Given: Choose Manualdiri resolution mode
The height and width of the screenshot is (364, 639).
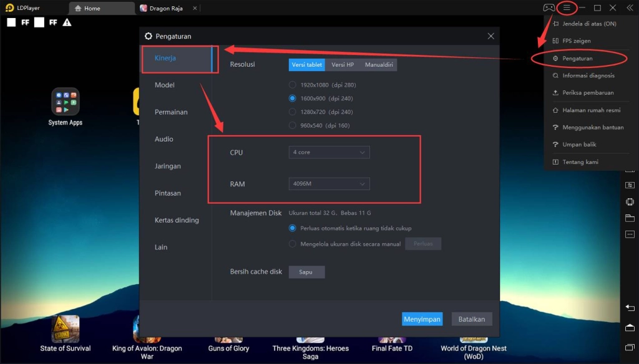Looking at the screenshot, I should click(x=379, y=65).
